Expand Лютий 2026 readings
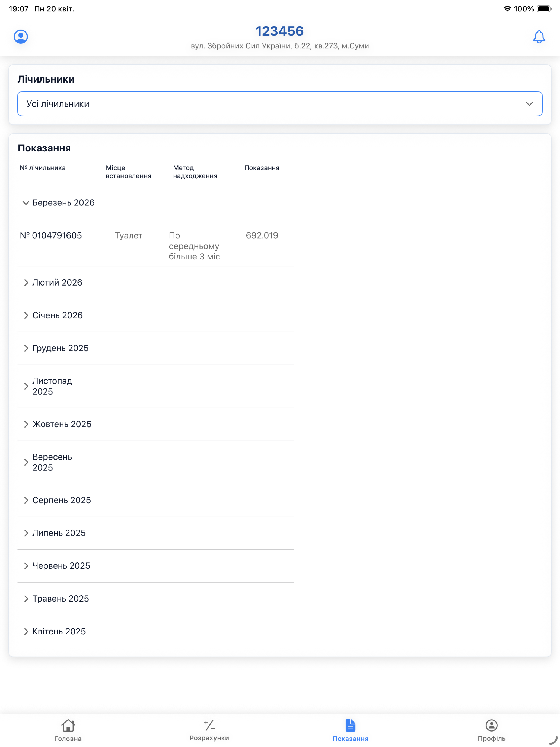This screenshot has height=747, width=560. [156, 283]
